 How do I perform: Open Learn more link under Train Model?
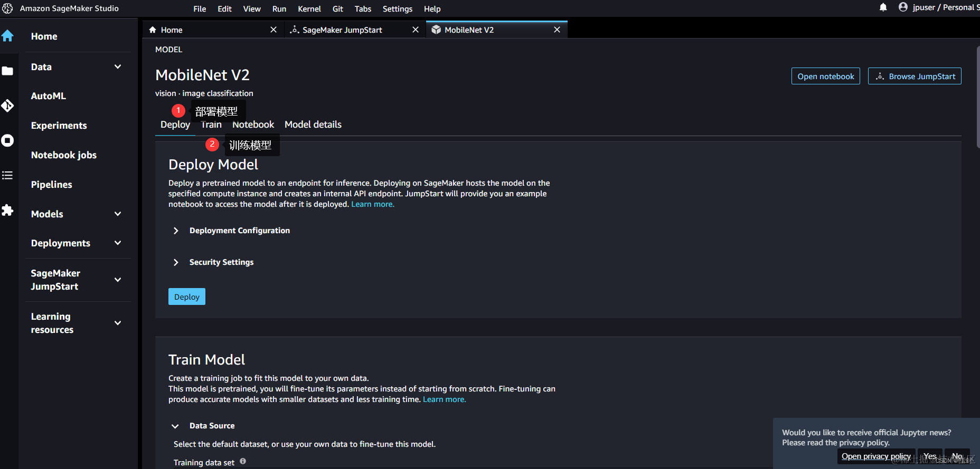[445, 399]
